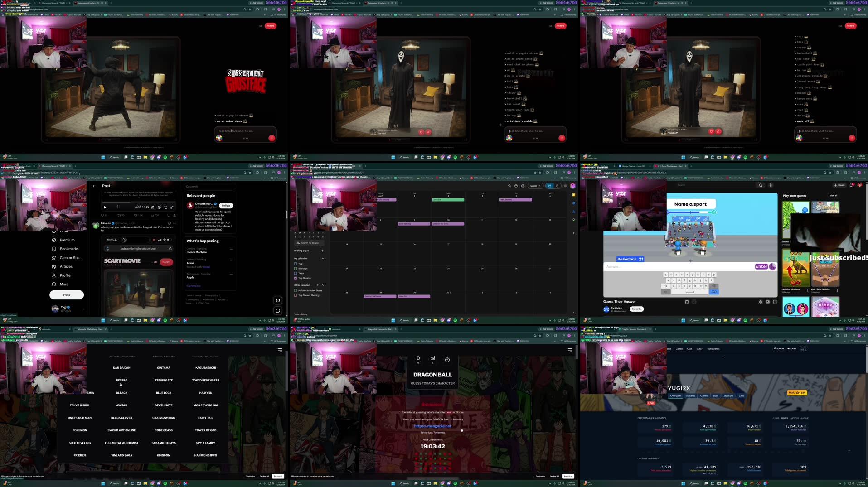Open options dots for Steam Machine trend
Screen dimensions: 868x487
tap(232, 249)
